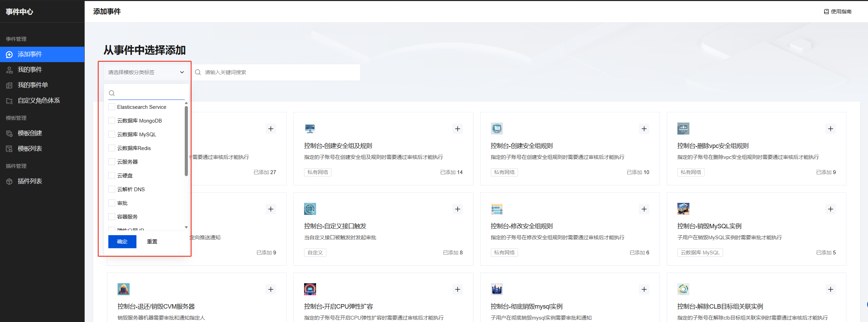Add the 控制台-创建安全组规则 event via plus
This screenshot has height=322, width=868.
pos(644,129)
